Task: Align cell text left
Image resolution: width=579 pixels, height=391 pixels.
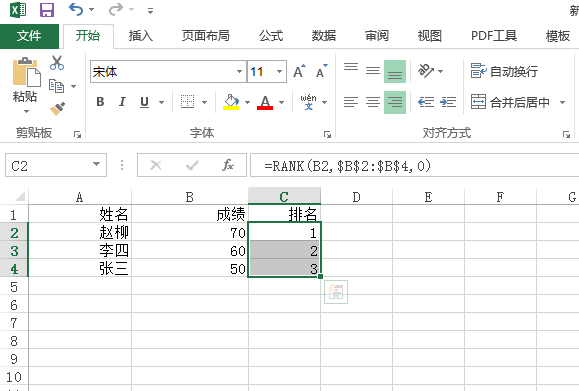Action: click(x=351, y=102)
